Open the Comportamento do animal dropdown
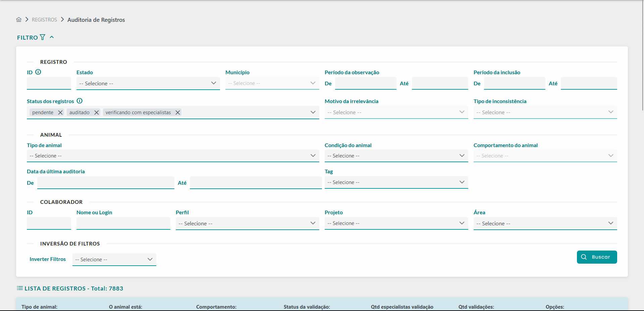 click(545, 156)
